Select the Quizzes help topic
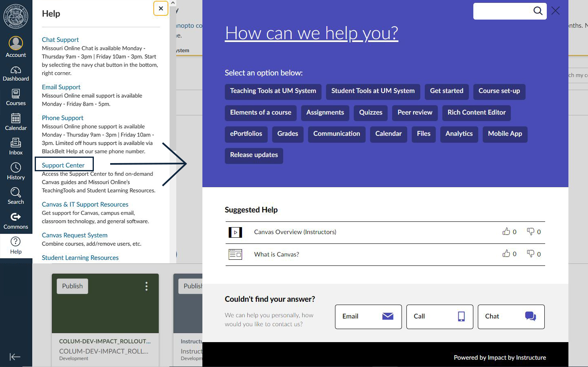The image size is (588, 367). point(371,113)
